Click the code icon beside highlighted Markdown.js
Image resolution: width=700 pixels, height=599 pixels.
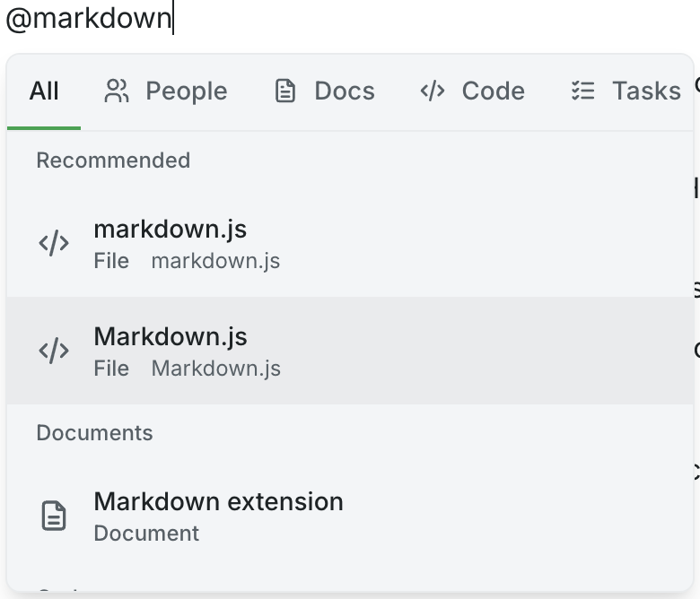click(x=54, y=351)
